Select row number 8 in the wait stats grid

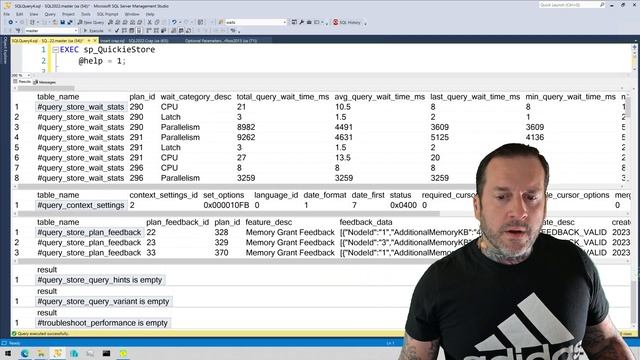coord(17,178)
